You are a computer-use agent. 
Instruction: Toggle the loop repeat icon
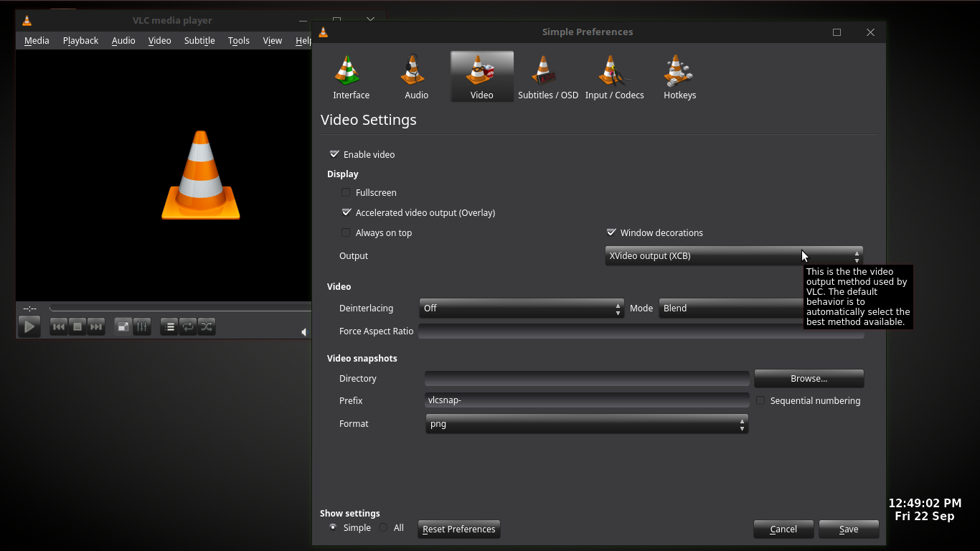[x=188, y=326]
